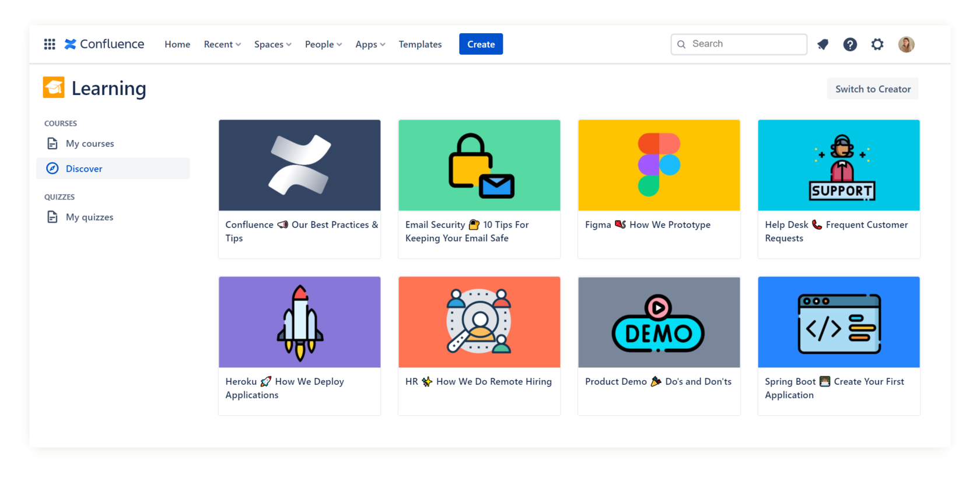Open '10 Tips For Keeping Your Email Safe' title
The width and height of the screenshot is (980, 481).
click(x=467, y=231)
